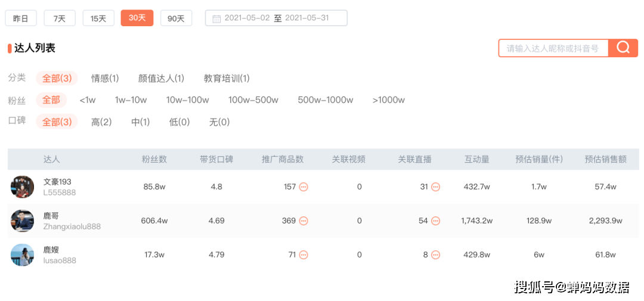Open 鹿哥's influencer profile name

51,216
